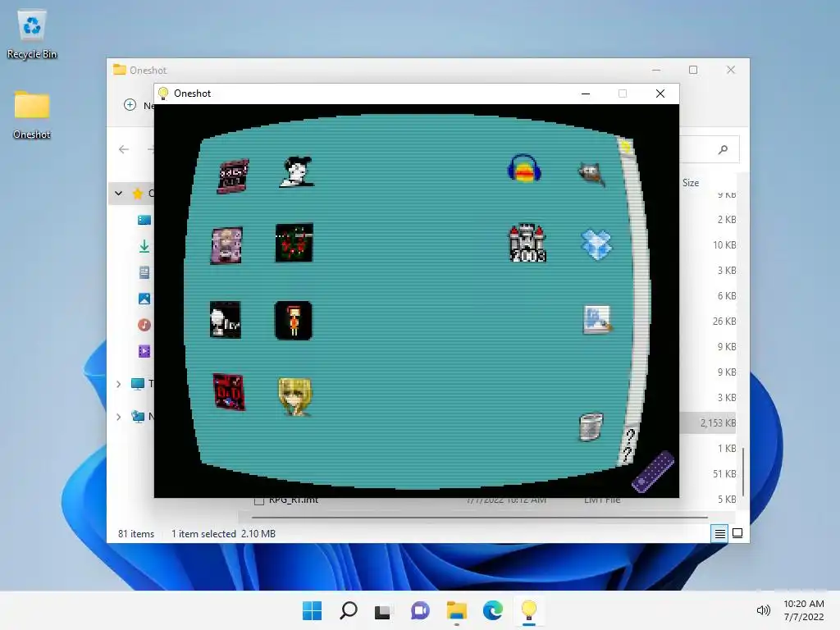Click the 2,153 KB size cell
The image size is (840, 630).
(x=718, y=422)
